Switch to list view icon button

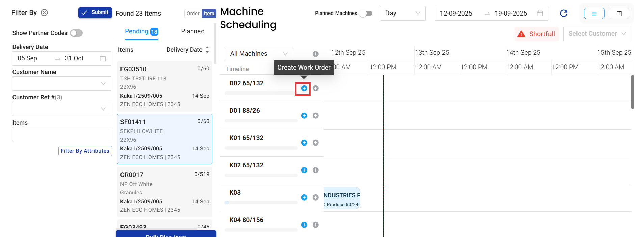pos(594,14)
